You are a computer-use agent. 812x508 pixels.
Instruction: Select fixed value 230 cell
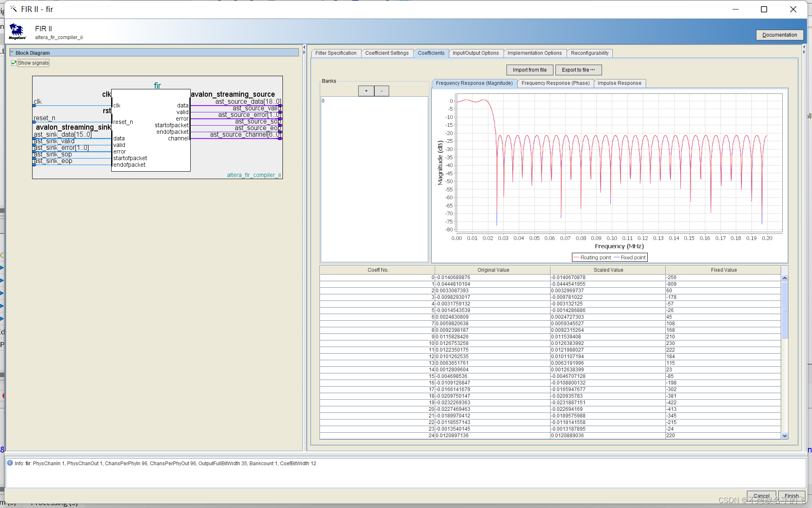[723, 343]
